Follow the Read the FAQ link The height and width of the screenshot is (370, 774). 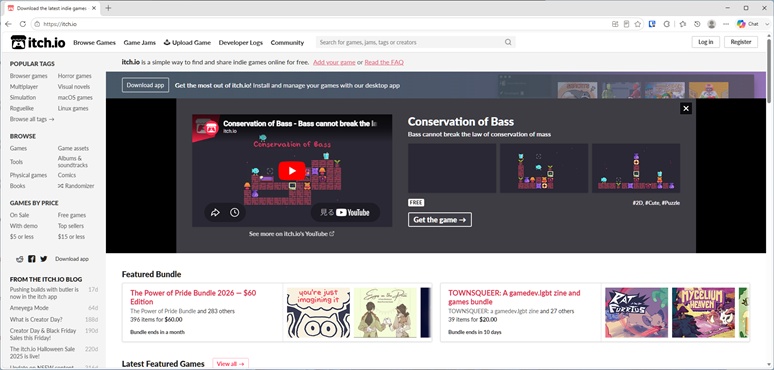click(x=384, y=62)
